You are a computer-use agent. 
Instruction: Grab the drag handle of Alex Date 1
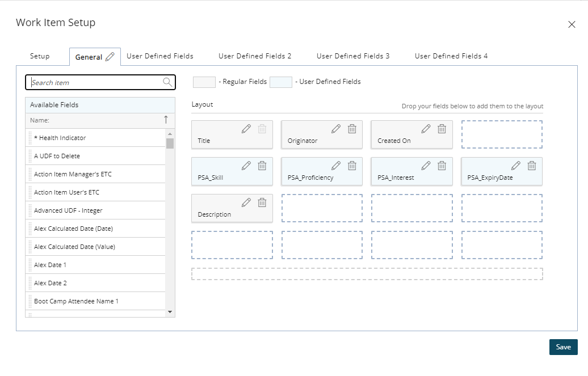pyautogui.click(x=30, y=265)
